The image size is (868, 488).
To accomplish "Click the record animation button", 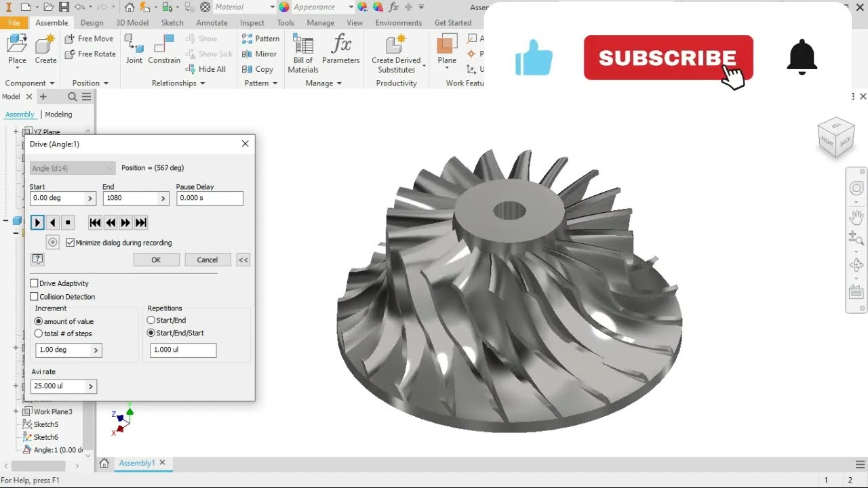I will (x=53, y=242).
